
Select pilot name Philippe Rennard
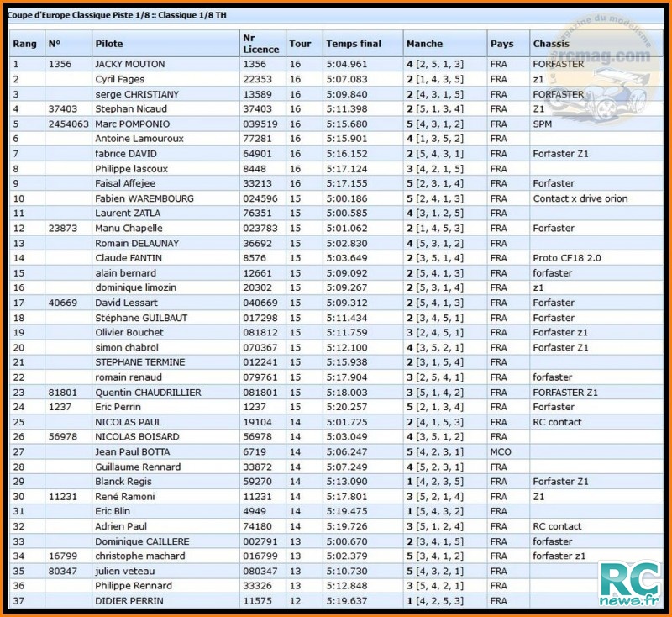pos(134,586)
